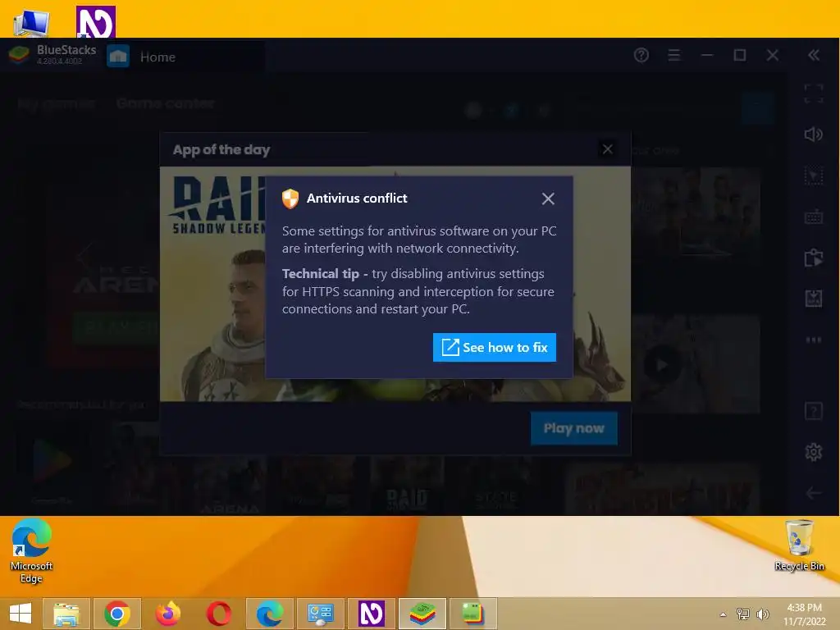The image size is (840, 630).
Task: Click the cursor lock icon in sidebar
Action: pos(813,176)
